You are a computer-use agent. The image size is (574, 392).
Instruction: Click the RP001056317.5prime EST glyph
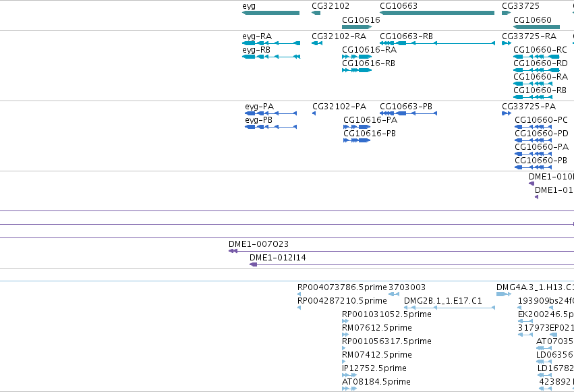click(x=344, y=348)
